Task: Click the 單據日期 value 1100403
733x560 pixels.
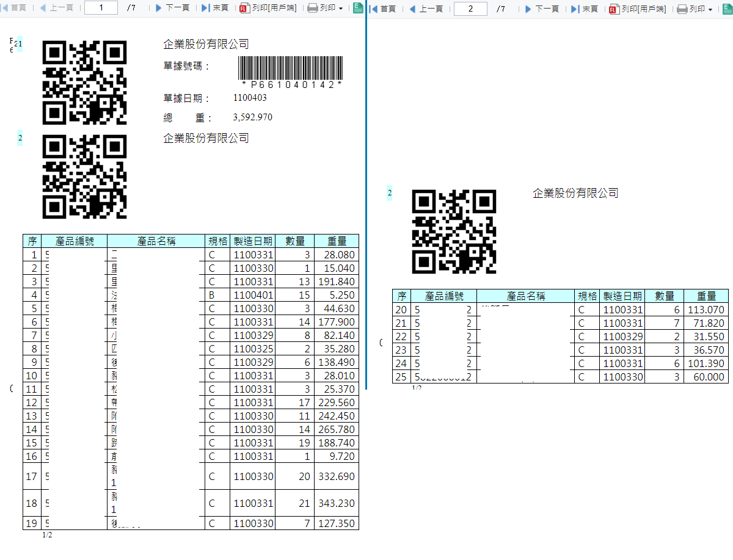Action: [250, 98]
